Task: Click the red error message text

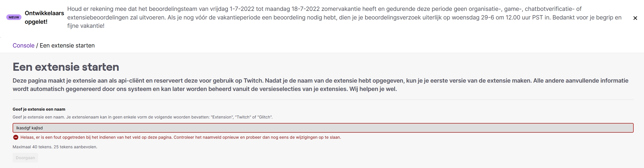Action: [x=181, y=137]
